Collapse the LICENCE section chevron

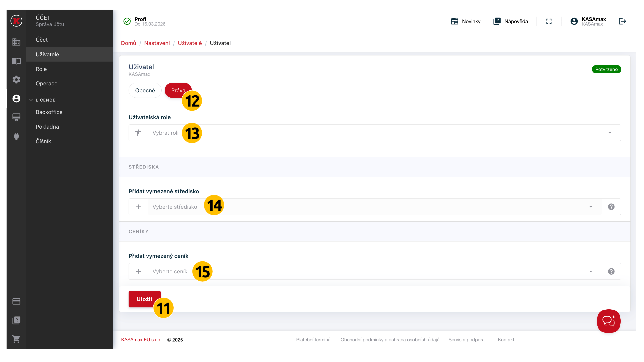click(x=31, y=100)
